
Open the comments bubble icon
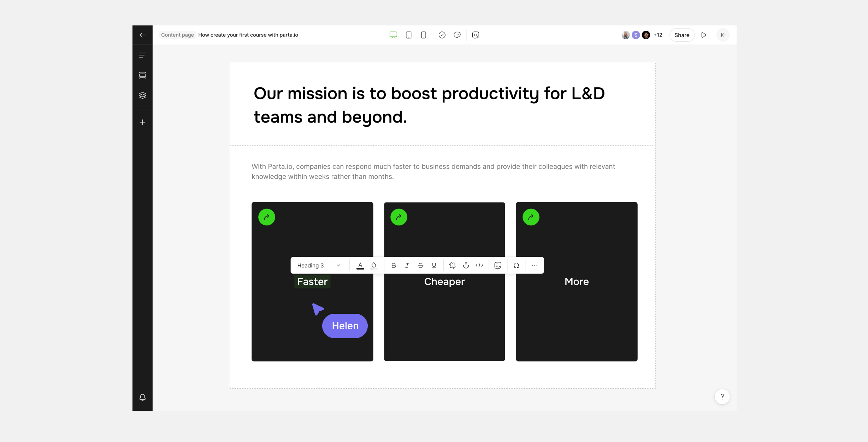coord(457,35)
